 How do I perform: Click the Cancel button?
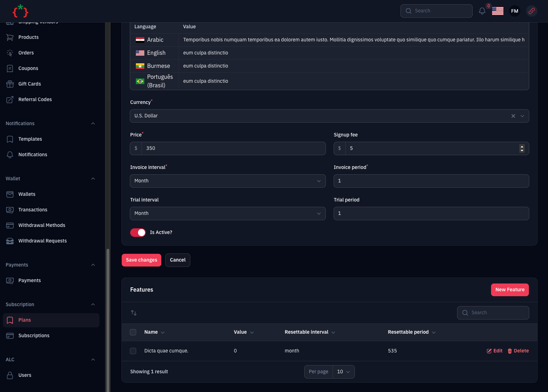[178, 260]
